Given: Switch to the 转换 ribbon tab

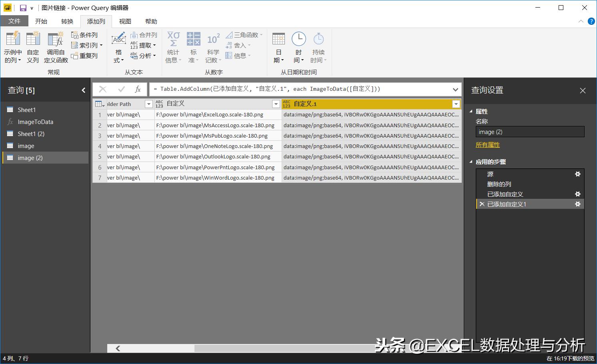Looking at the screenshot, I should click(67, 21).
